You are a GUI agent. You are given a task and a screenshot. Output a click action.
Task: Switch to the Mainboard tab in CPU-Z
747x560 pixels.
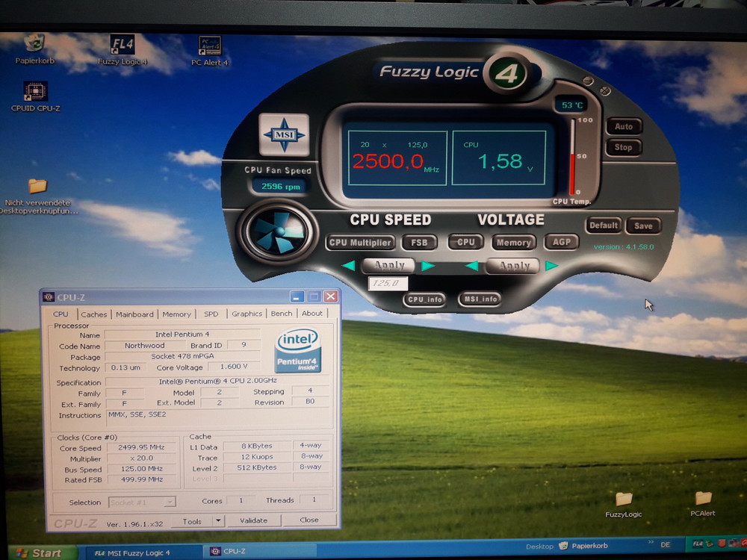tap(134, 314)
